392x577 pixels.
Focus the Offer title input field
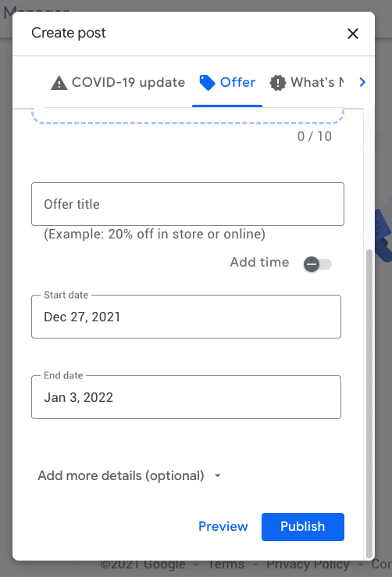point(187,204)
